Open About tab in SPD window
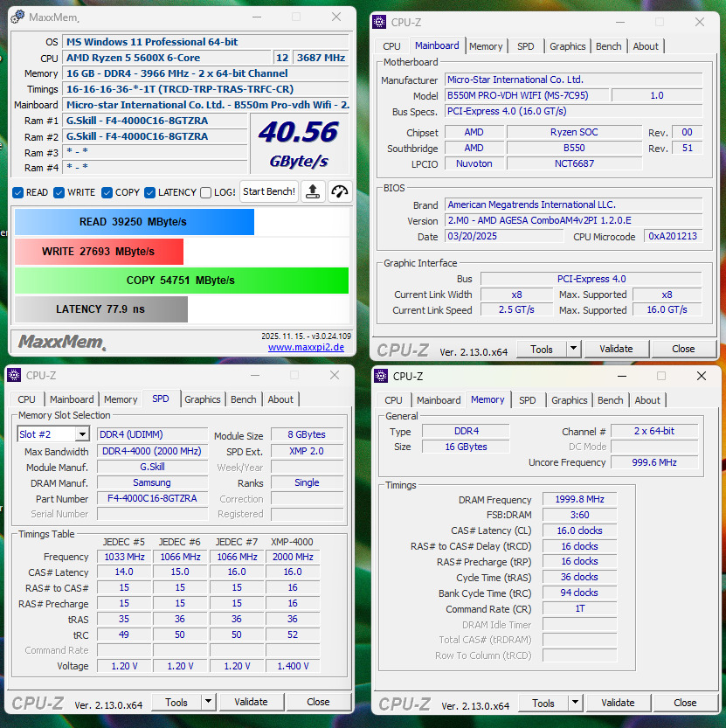The width and height of the screenshot is (726, 728). [x=280, y=399]
